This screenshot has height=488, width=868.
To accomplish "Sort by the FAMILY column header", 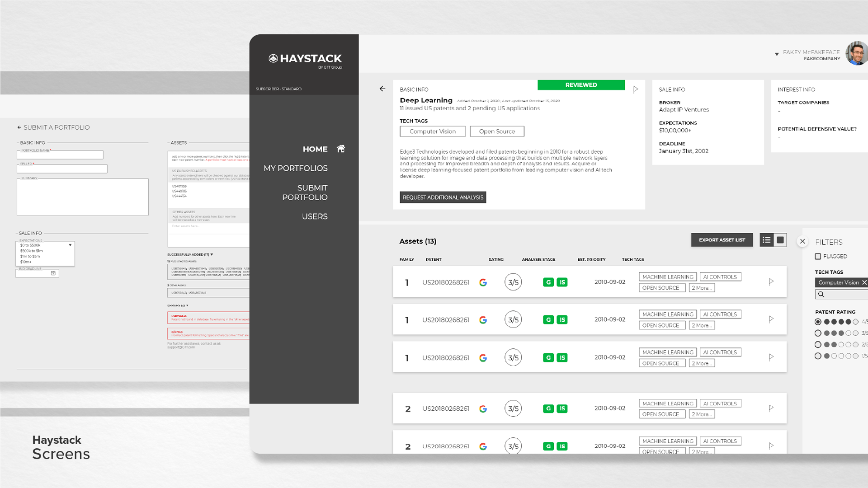I will click(407, 260).
